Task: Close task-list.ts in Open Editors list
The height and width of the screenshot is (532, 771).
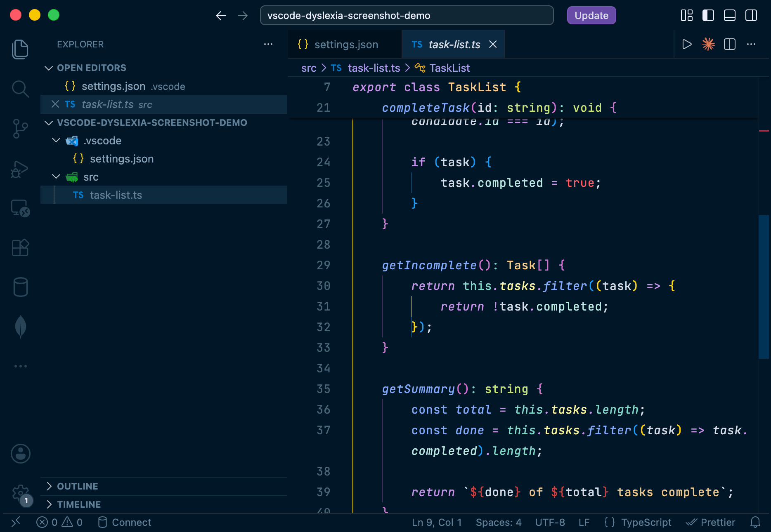Action: click(x=55, y=104)
